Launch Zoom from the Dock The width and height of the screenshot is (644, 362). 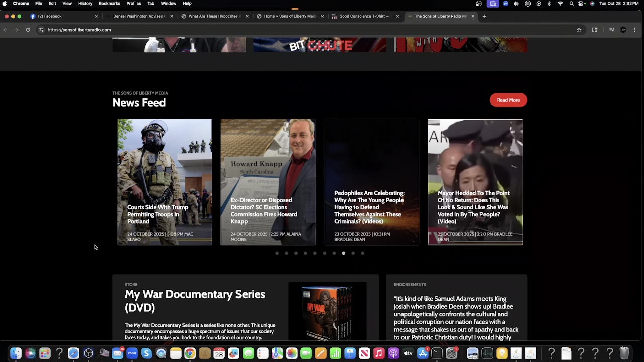pyautogui.click(x=132, y=353)
